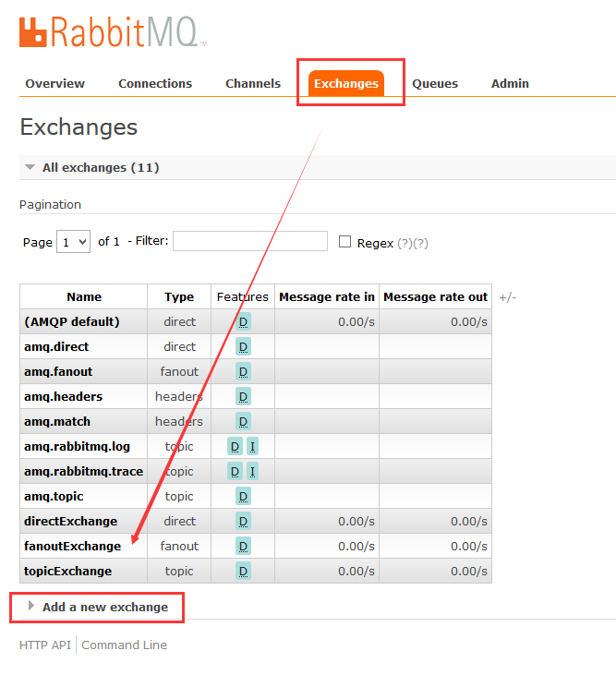Click the Pagination label
The height and width of the screenshot is (675, 616).
(51, 204)
